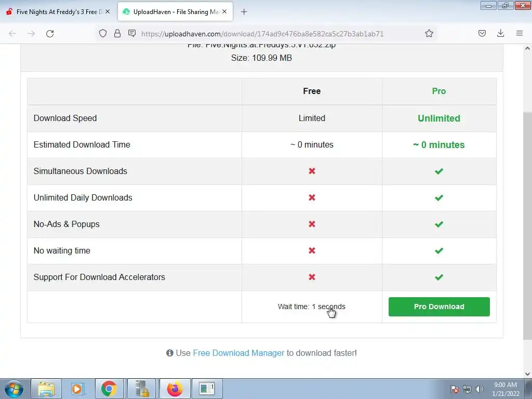Click the Pro green ~ 0 minutes cell
This screenshot has height=399, width=532.
tap(438, 144)
